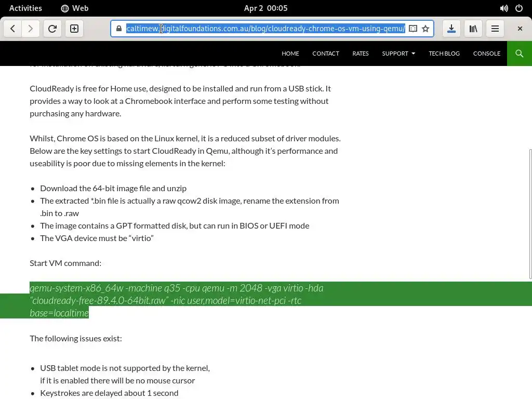Open a new tab with the plus icon
The image size is (532, 399).
coord(74,29)
